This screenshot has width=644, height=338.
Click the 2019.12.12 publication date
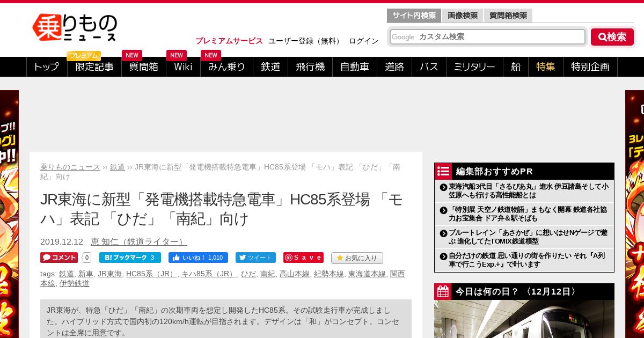coord(62,242)
